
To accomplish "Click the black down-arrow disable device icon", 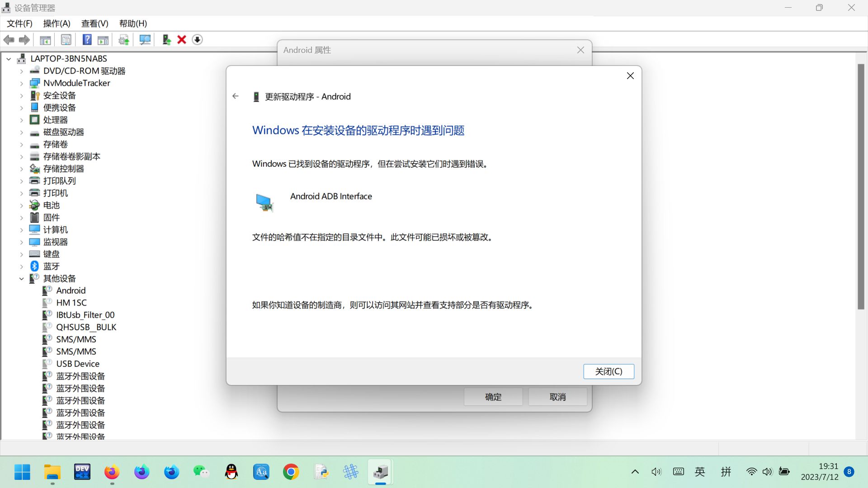I will [197, 40].
